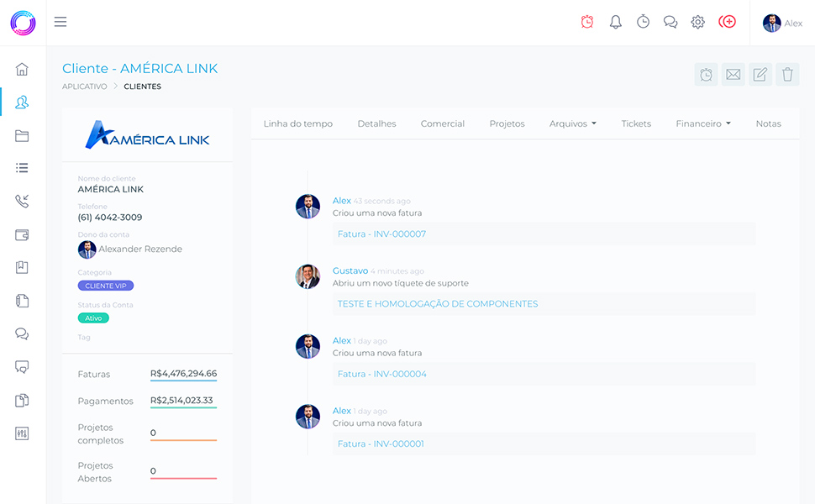Expand the Financeiro dropdown tab

tap(703, 123)
